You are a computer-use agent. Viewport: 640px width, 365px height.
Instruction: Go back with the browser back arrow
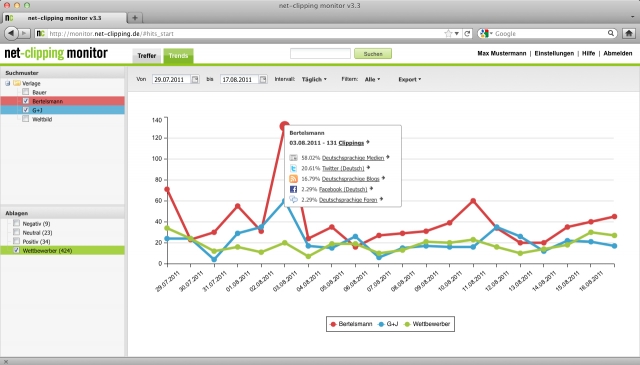click(11, 33)
